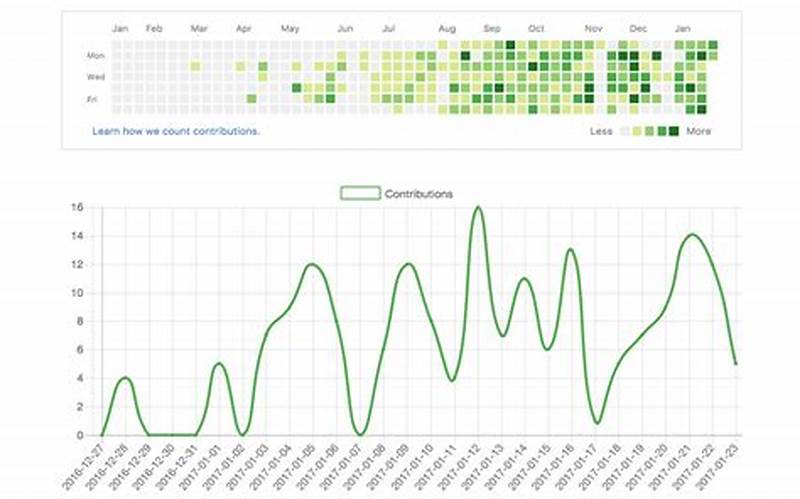This screenshot has height=499, width=800.
Task: Click the line peak of 14 at 2017-01-21
Action: [692, 235]
